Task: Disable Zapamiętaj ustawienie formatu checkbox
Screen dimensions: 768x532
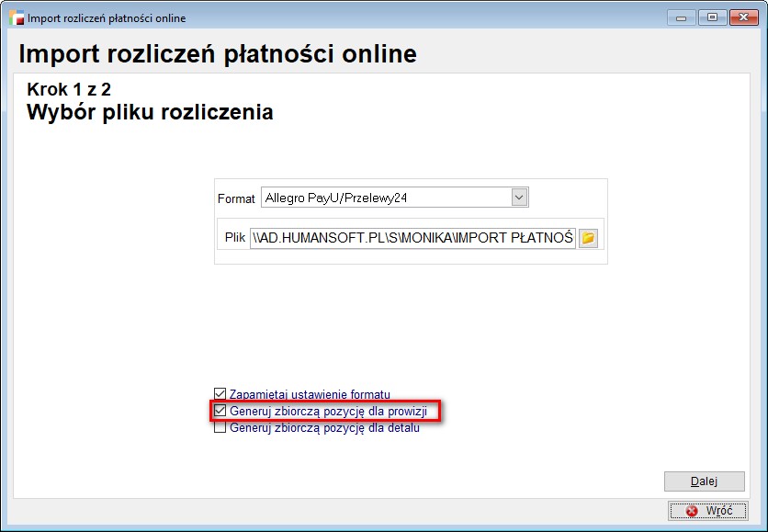Action: tap(220, 394)
